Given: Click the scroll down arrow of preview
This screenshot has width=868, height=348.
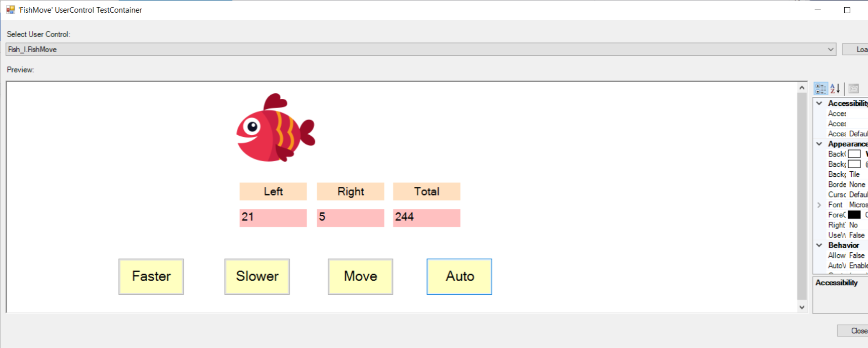Looking at the screenshot, I should (802, 307).
